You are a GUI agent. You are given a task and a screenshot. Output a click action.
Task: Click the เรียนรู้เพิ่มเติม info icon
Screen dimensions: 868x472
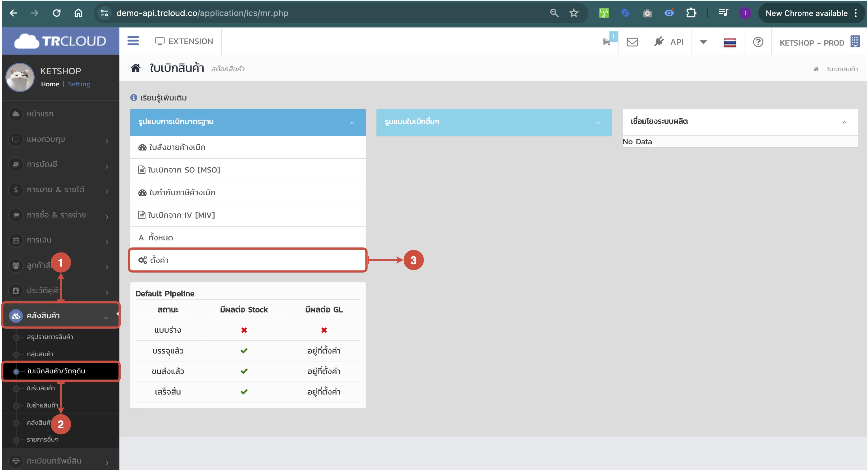click(x=134, y=98)
